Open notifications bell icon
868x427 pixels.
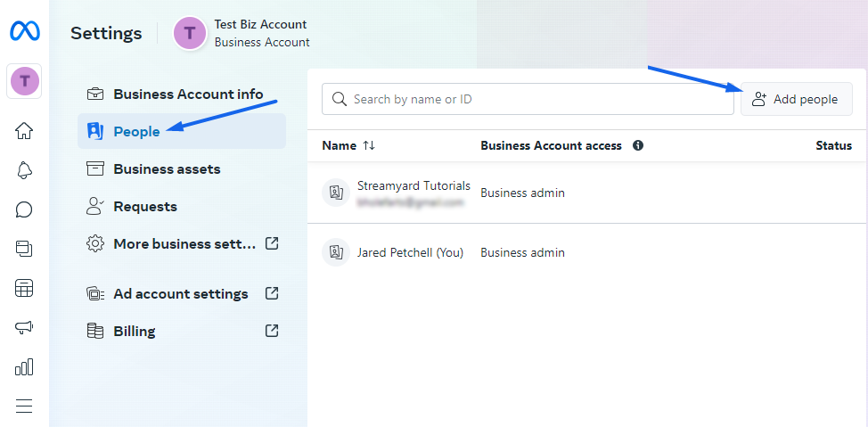[24, 170]
